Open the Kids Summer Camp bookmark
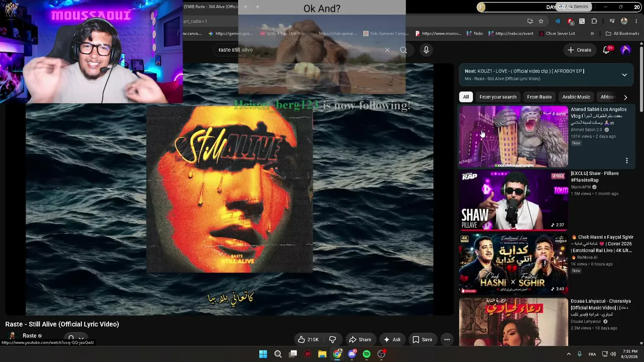This screenshot has height=362, width=644. point(385,34)
